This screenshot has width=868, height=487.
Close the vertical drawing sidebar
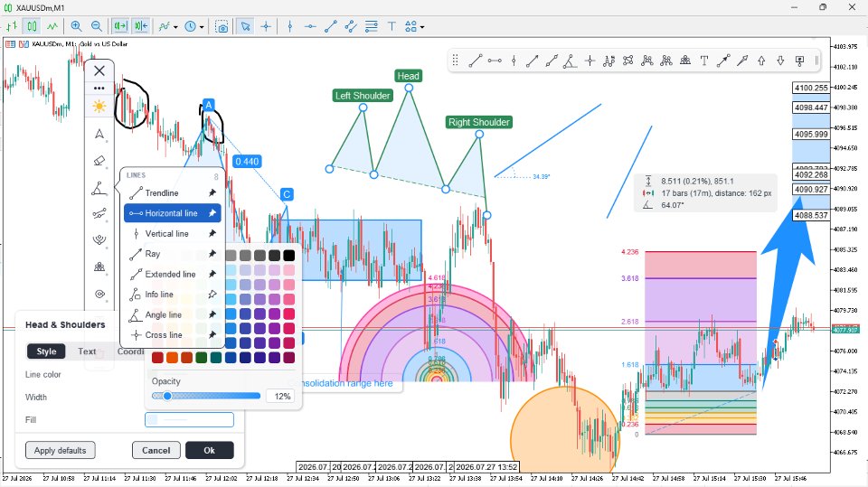tap(99, 70)
